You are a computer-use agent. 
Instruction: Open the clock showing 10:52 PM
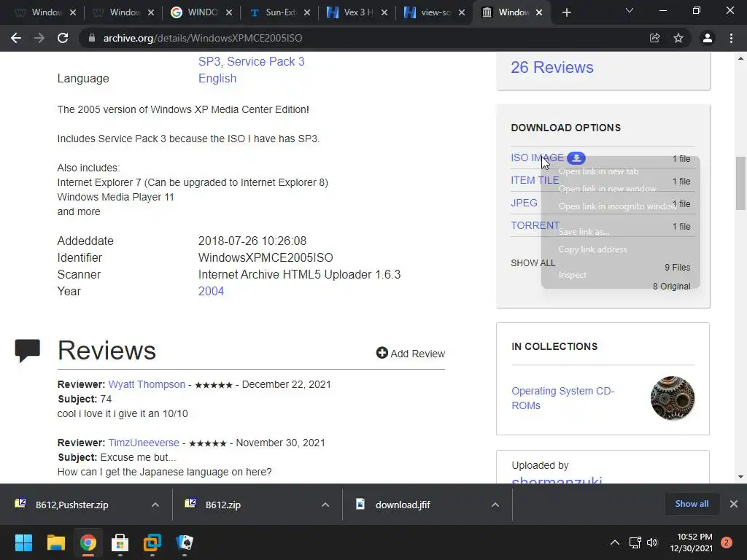pos(692,542)
